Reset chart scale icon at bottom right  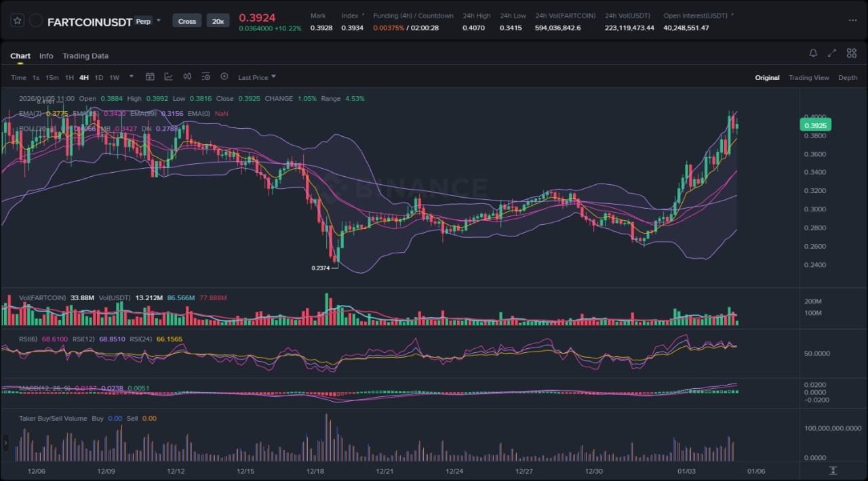(x=833, y=471)
